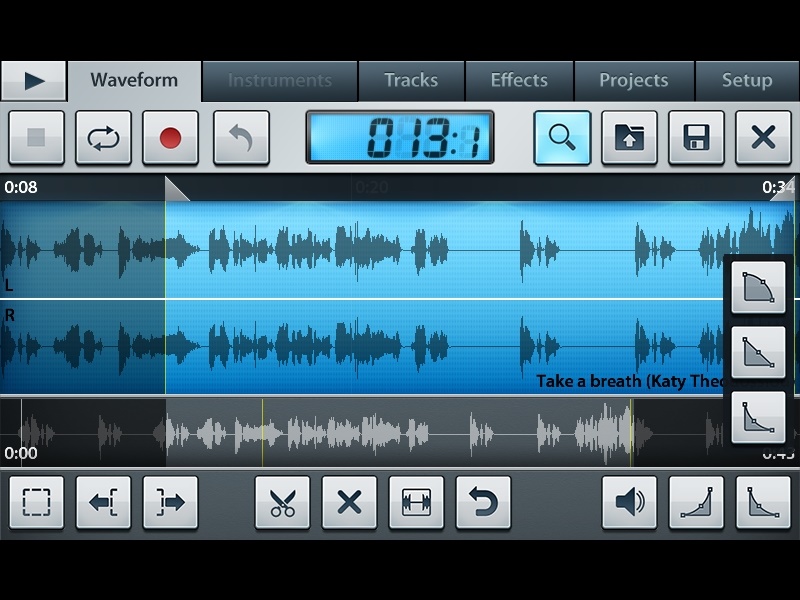
Task: Click the stop button
Action: (x=36, y=138)
